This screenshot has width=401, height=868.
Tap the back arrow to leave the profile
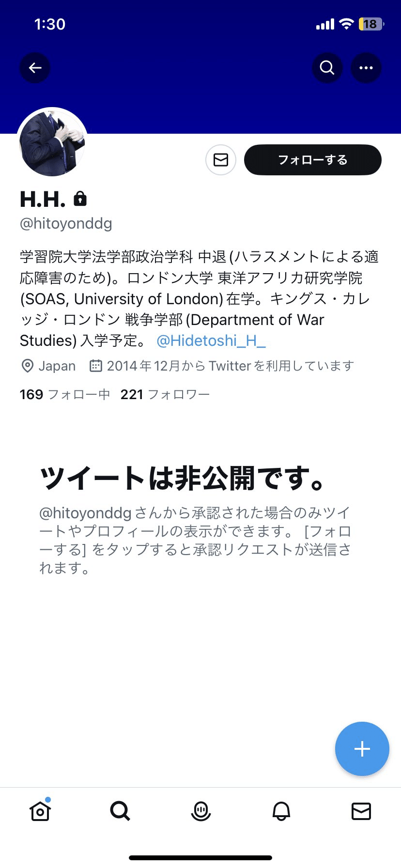click(x=34, y=68)
